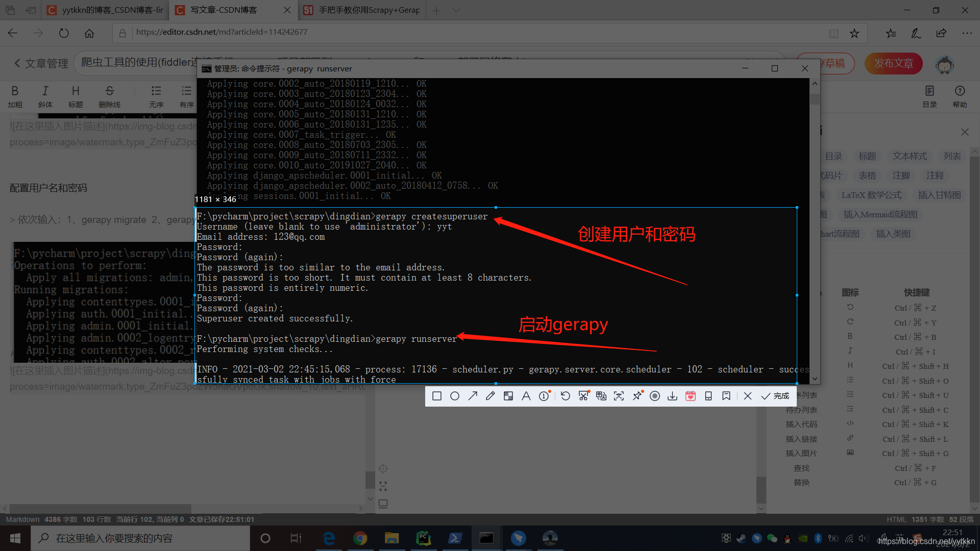This screenshot has width=980, height=551.
Task: Open the user avatar menu
Action: [945, 65]
